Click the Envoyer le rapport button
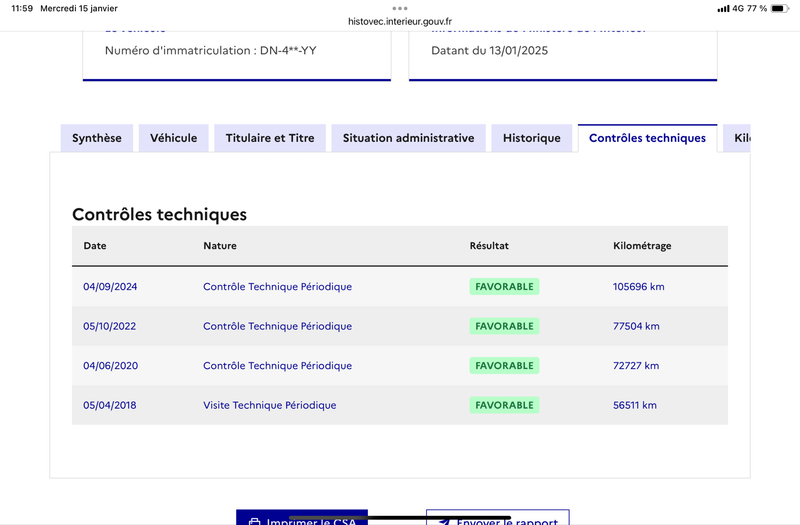The image size is (800, 525). click(497, 517)
